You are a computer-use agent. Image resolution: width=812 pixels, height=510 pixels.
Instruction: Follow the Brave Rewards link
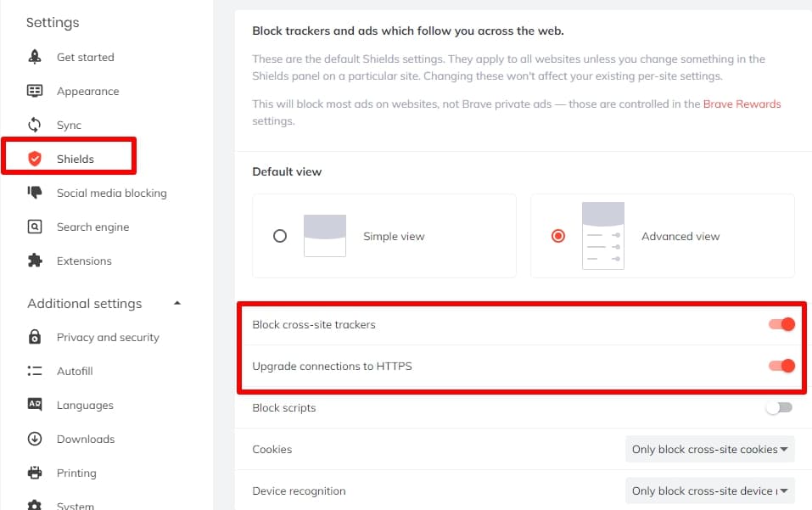point(742,104)
